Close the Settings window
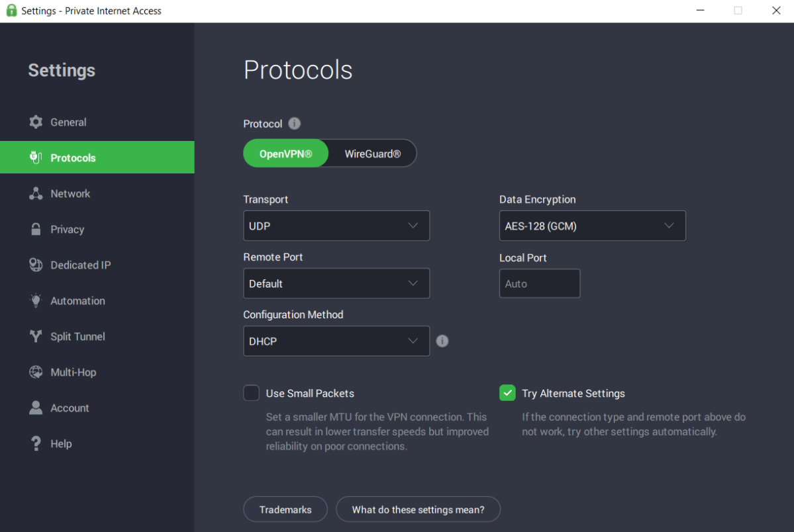 click(776, 11)
